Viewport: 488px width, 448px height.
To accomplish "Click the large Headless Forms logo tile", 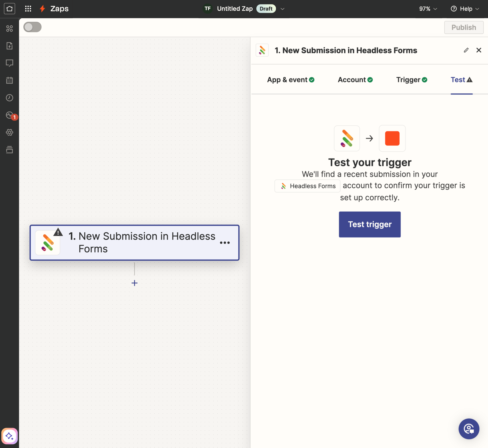I will (x=347, y=138).
